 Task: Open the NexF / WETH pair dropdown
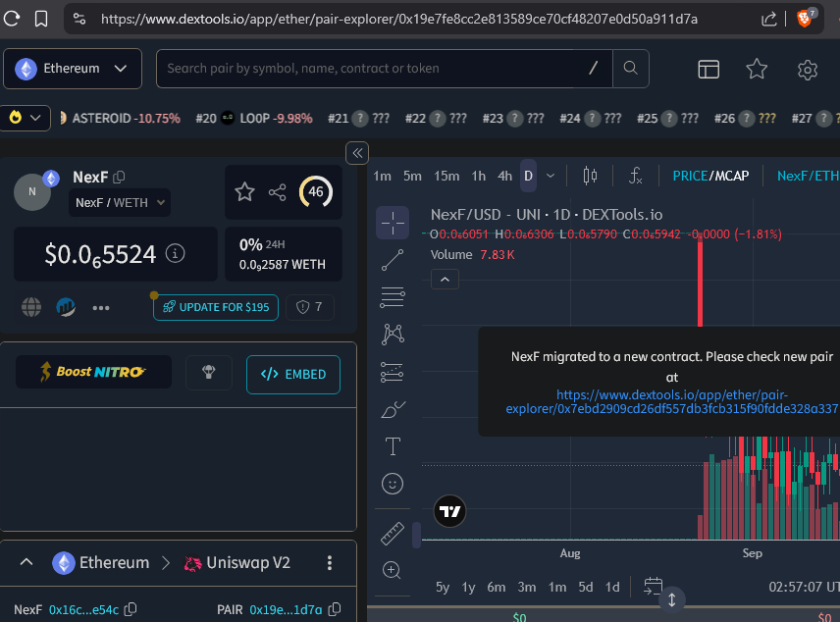tap(120, 202)
